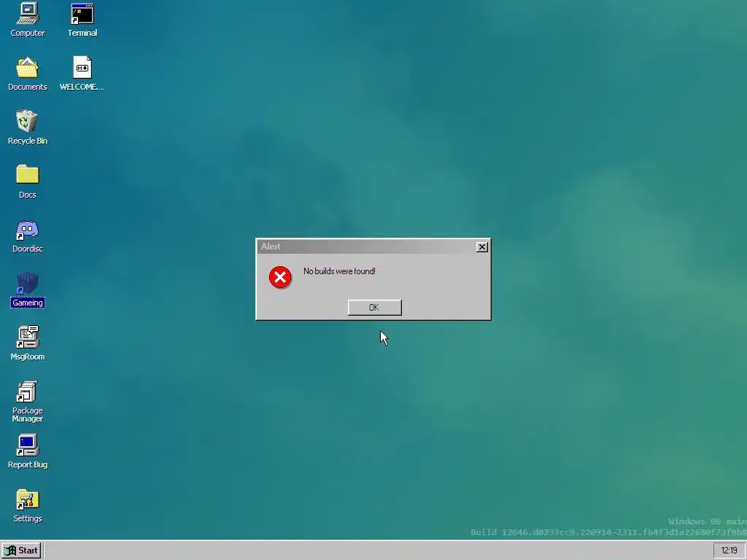Open the Start menu
Screen dimensions: 747x560
pyautogui.click(x=21, y=551)
